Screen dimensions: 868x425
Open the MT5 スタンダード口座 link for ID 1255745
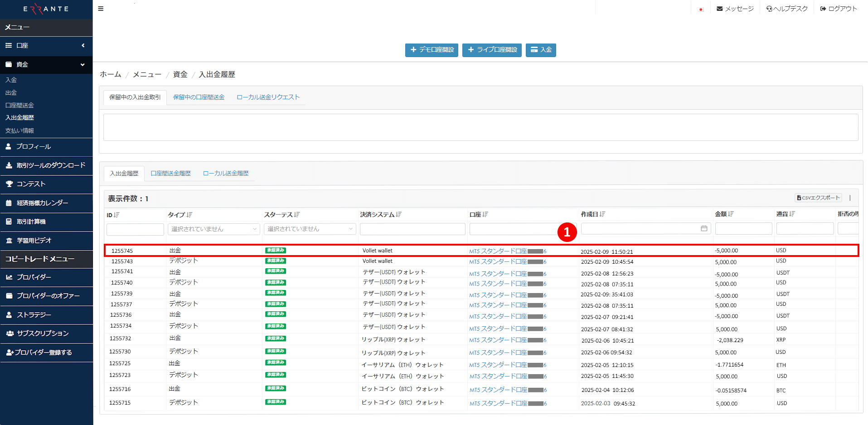click(x=499, y=250)
